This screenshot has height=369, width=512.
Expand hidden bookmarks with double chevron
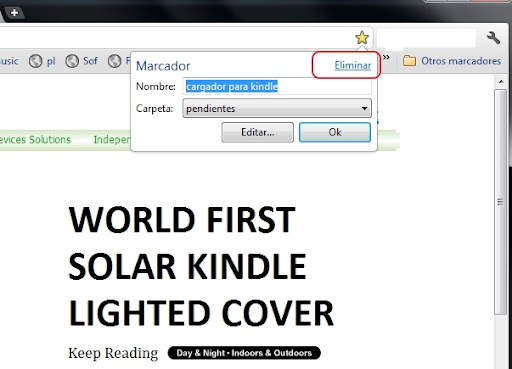click(386, 57)
